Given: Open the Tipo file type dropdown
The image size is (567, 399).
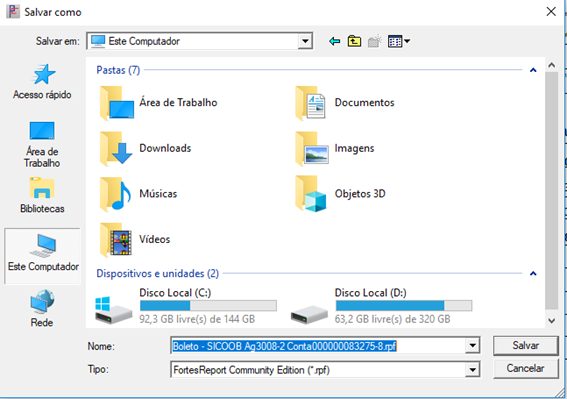Looking at the screenshot, I should point(472,370).
